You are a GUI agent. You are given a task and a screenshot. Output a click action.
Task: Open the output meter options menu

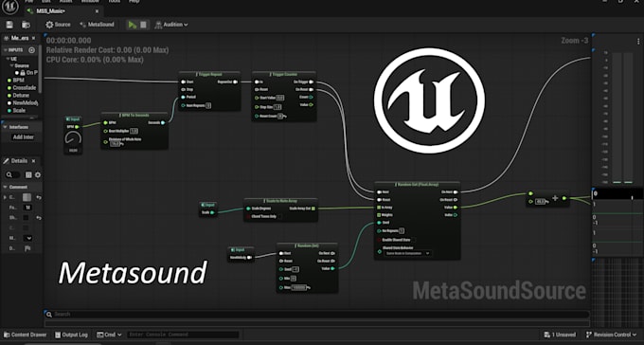pyautogui.click(x=638, y=41)
